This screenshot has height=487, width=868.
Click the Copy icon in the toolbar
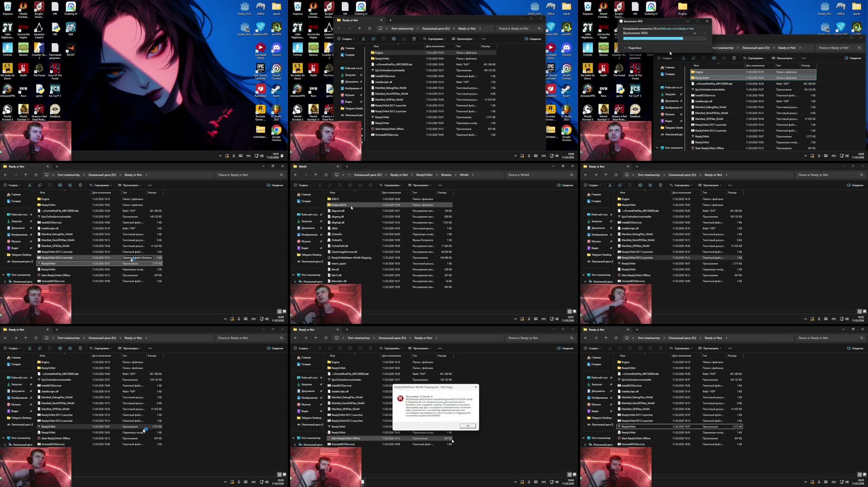[x=373, y=39]
